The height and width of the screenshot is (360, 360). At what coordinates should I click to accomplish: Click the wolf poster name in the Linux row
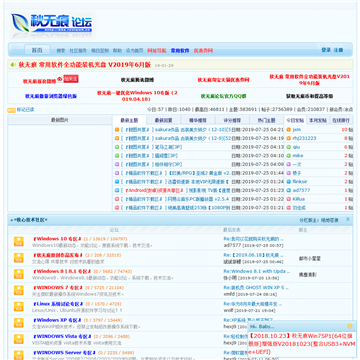click(x=228, y=310)
